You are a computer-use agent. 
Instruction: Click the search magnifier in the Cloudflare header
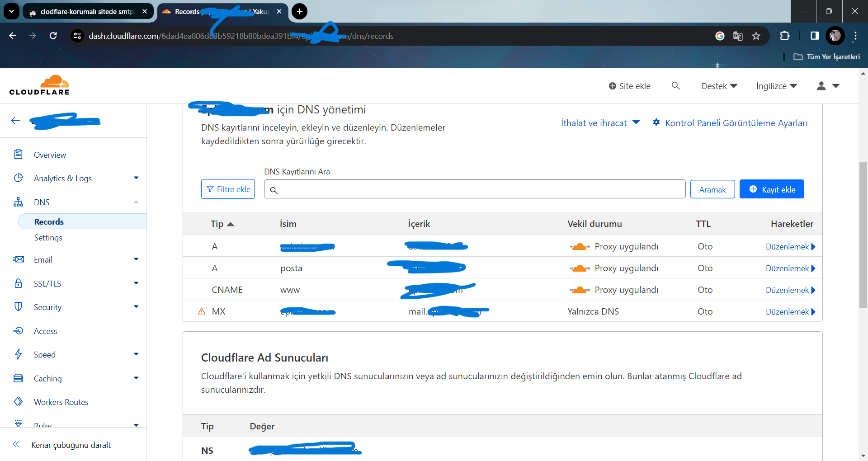[676, 86]
